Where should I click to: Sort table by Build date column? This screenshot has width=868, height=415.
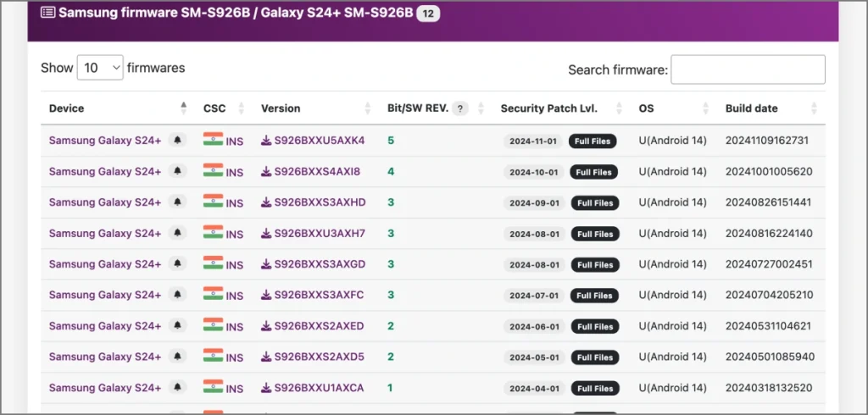tap(814, 108)
